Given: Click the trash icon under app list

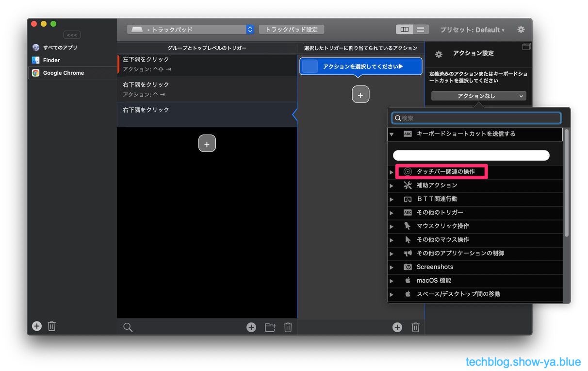Looking at the screenshot, I should 52,326.
